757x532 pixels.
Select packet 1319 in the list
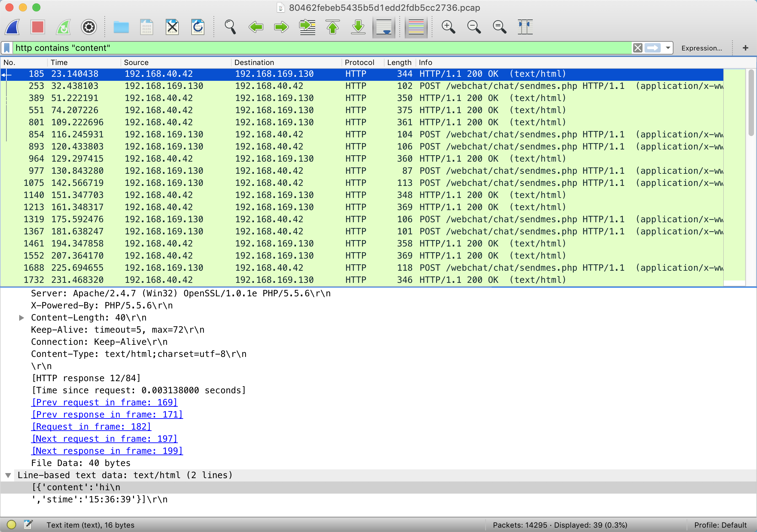pyautogui.click(x=362, y=219)
